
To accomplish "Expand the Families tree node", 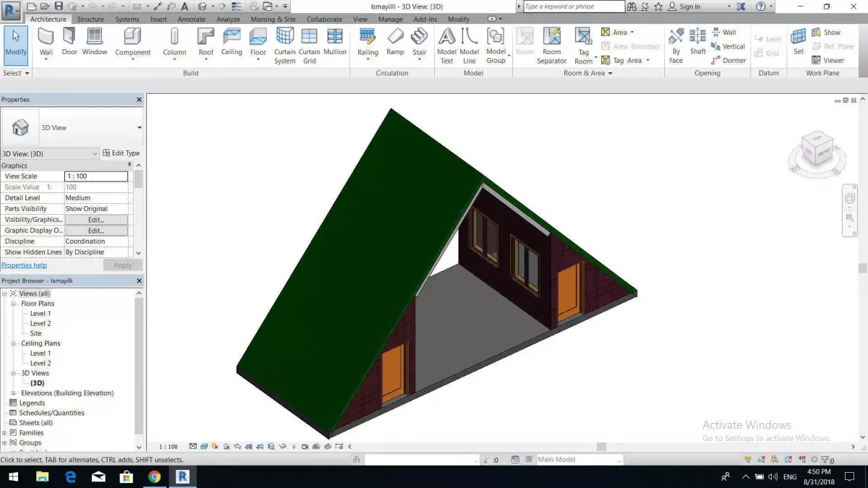I will coord(5,433).
